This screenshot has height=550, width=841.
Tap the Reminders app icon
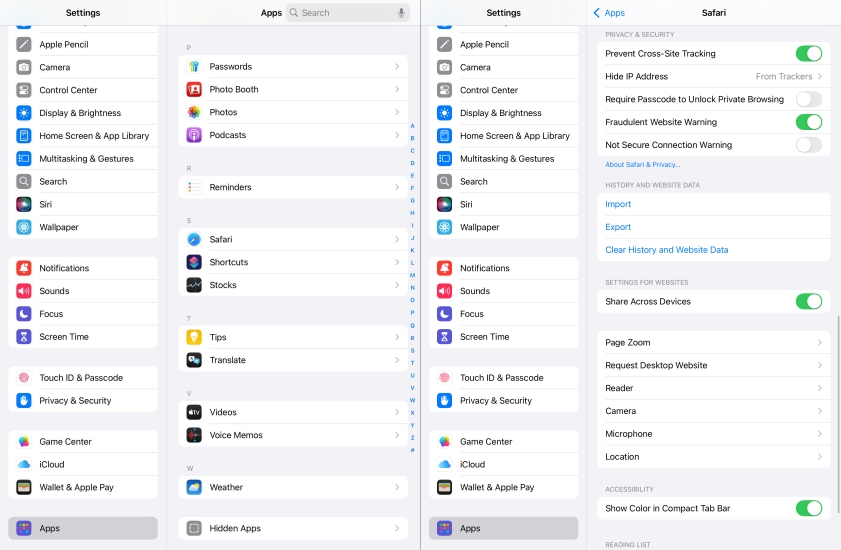pos(194,187)
